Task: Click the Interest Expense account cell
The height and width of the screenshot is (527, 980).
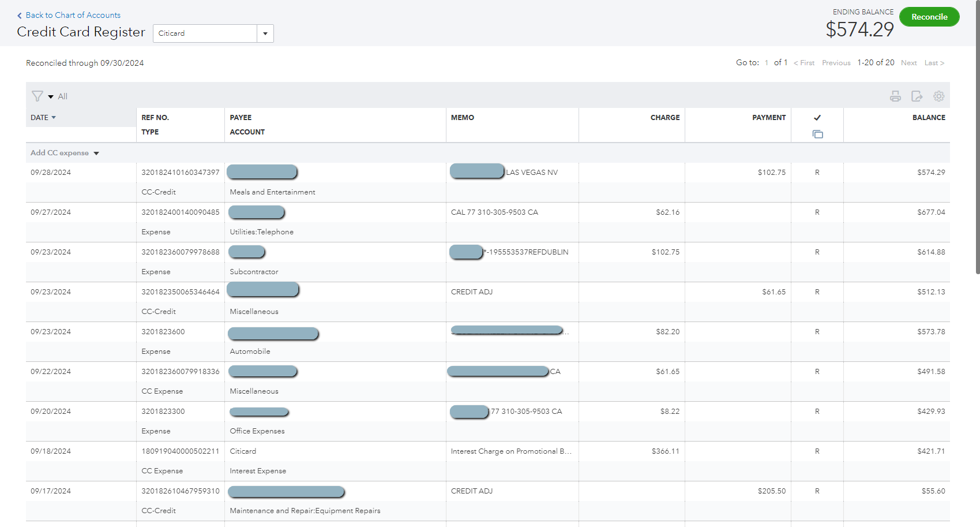Action: click(258, 471)
